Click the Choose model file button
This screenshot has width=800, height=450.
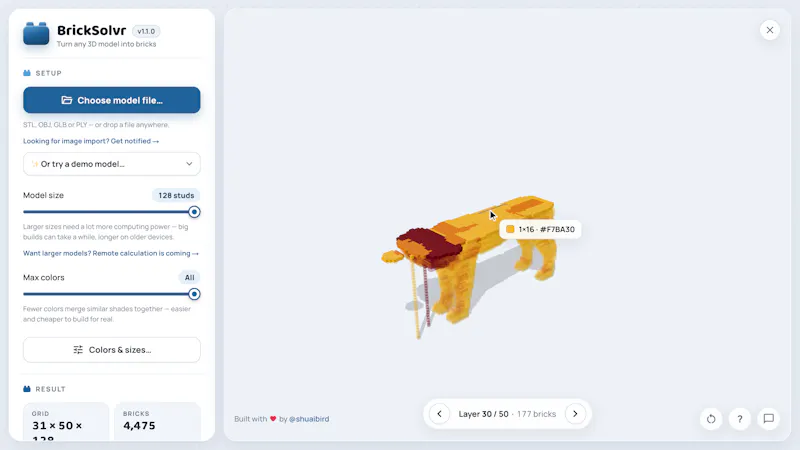click(112, 100)
